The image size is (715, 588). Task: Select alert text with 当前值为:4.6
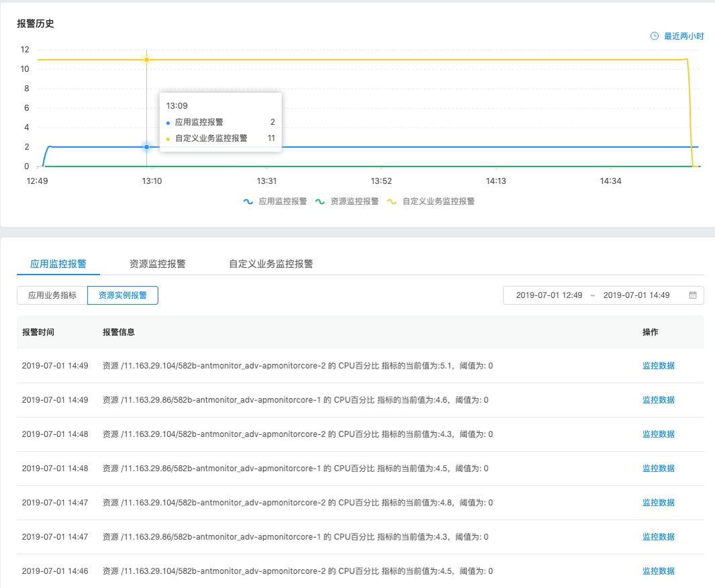[x=295, y=400]
